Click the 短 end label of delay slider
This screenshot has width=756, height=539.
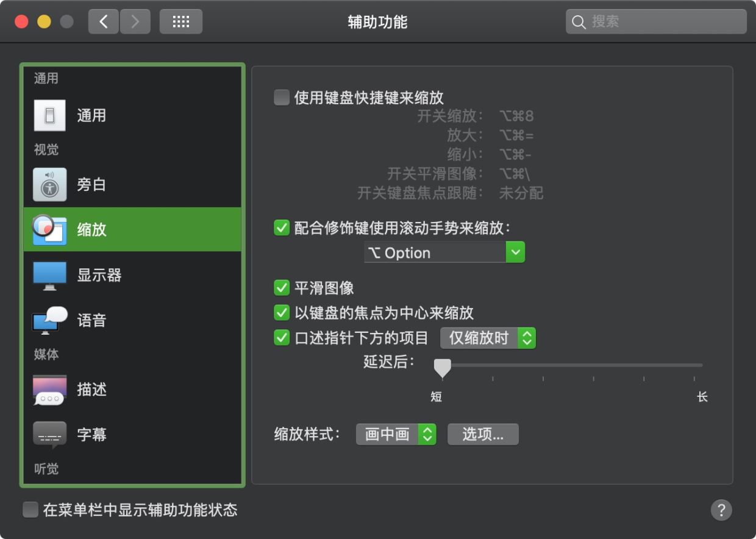[x=436, y=397]
